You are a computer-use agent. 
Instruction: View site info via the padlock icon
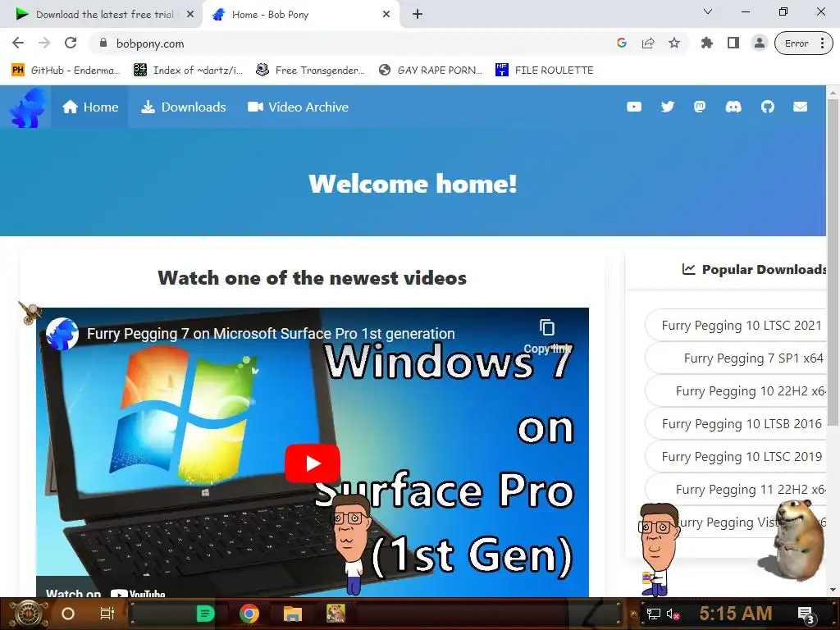[103, 43]
